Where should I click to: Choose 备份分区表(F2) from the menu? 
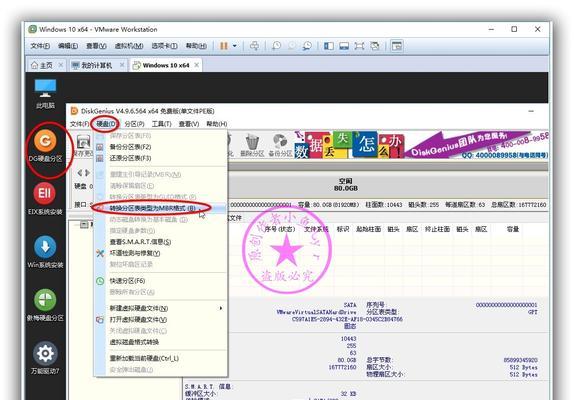click(x=160, y=147)
